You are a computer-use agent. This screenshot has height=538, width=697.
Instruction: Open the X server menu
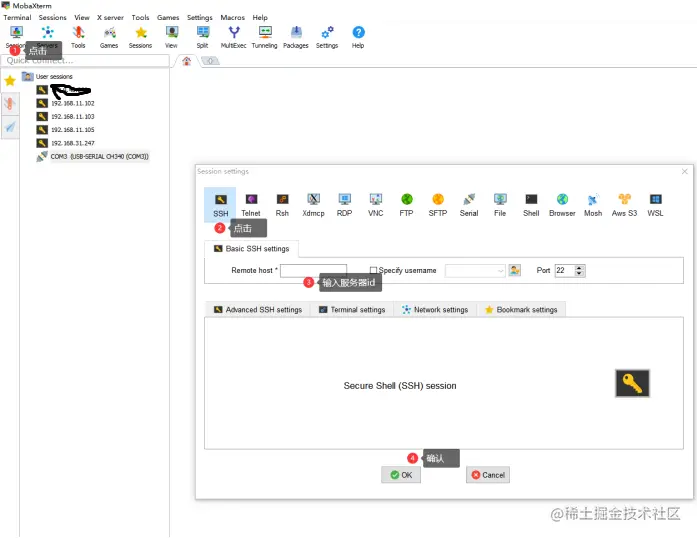110,17
